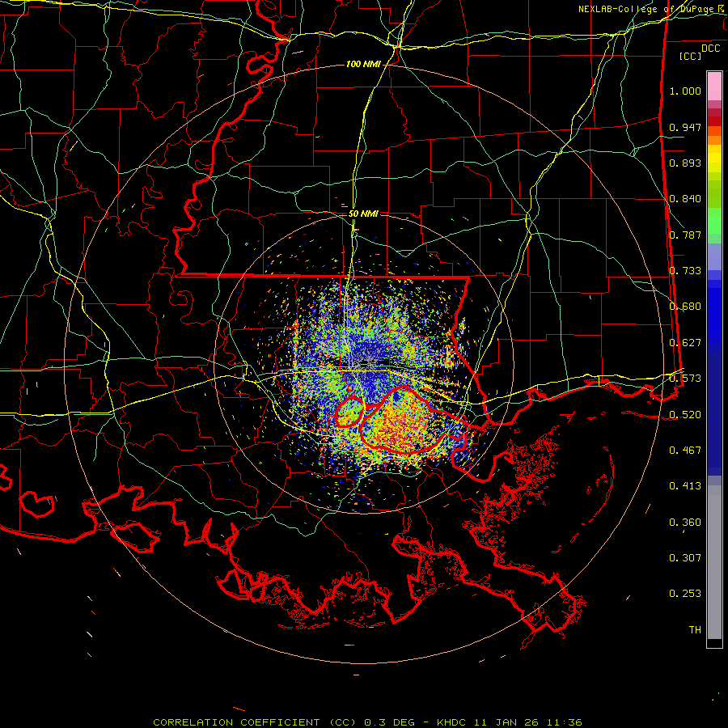Select the 0.467 scale value
This screenshot has height=728, width=728.
pos(685,451)
